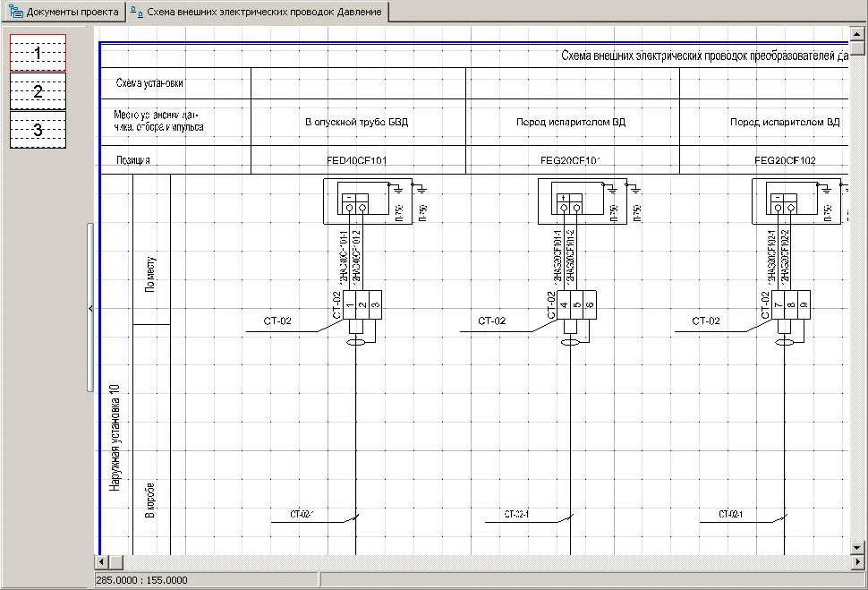Screen dimensions: 868x590
Task: Select terminal 8 in the right CT-02 block
Action: pos(791,306)
